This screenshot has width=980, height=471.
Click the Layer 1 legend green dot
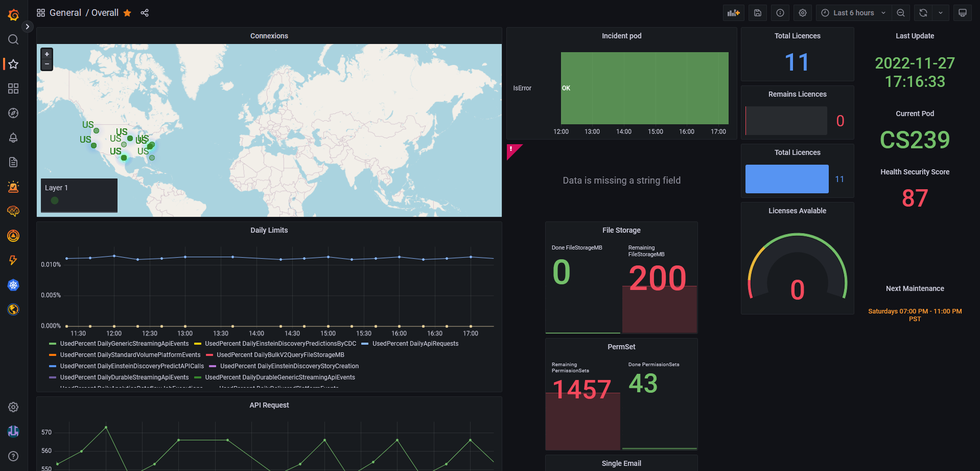(x=55, y=200)
